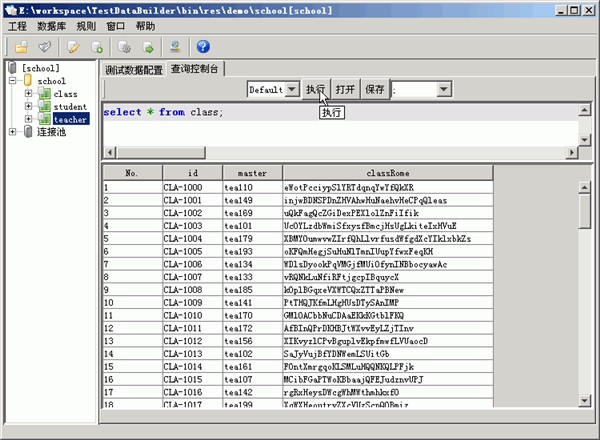Select the cell tea107
600x440 pixels.
(253, 379)
